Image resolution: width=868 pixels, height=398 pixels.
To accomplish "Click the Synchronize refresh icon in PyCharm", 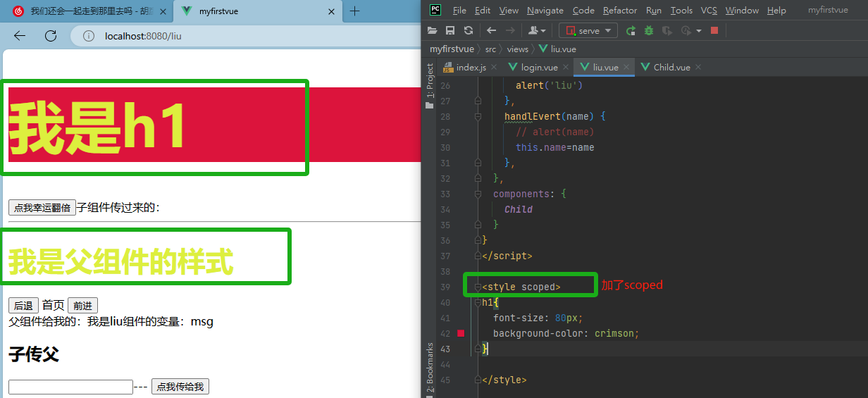I will (469, 30).
